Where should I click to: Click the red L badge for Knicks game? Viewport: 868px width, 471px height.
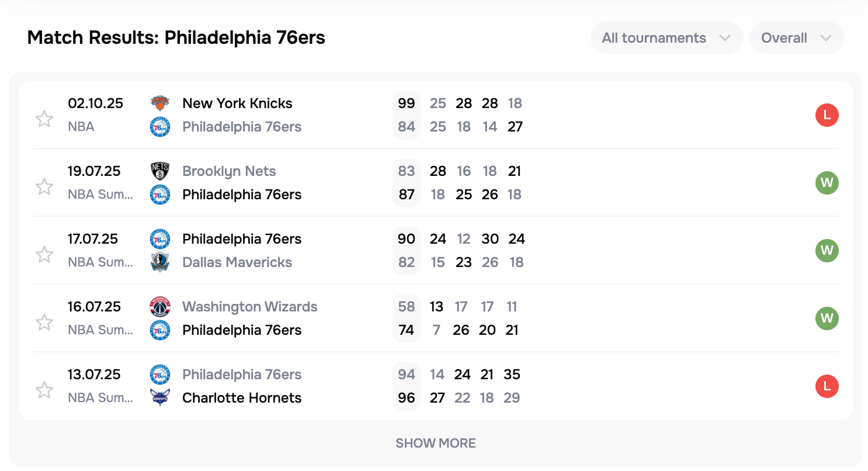pos(827,115)
